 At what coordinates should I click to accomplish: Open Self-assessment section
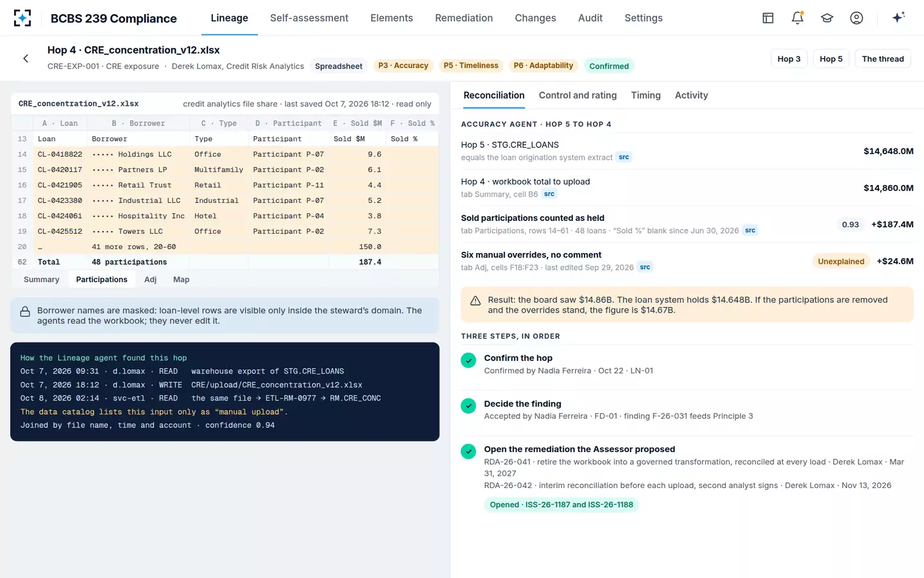click(309, 18)
